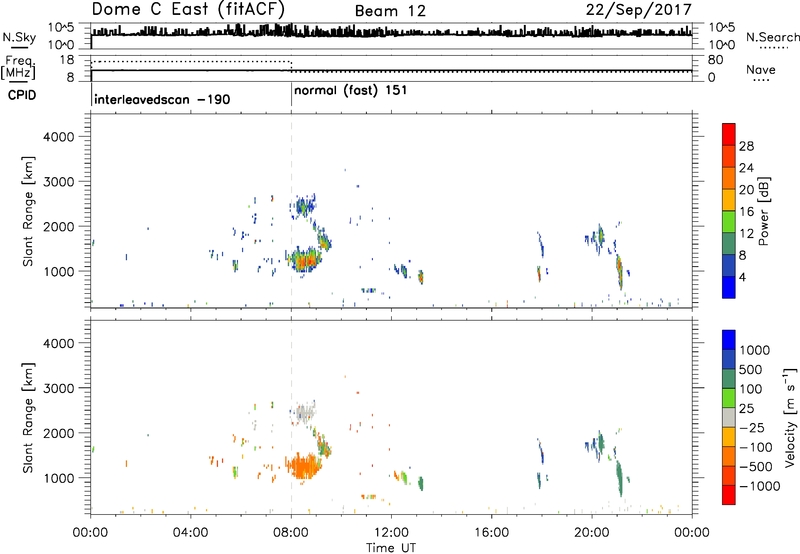Image resolution: width=800 pixels, height=554 pixels.
Task: Click the -1000 label on the velocity colorbar
Action: pyautogui.click(x=760, y=486)
